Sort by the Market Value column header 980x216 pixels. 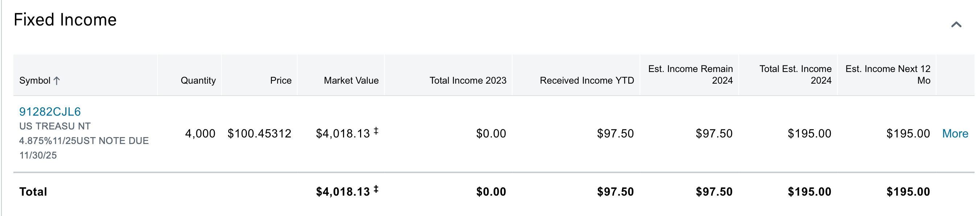[351, 80]
